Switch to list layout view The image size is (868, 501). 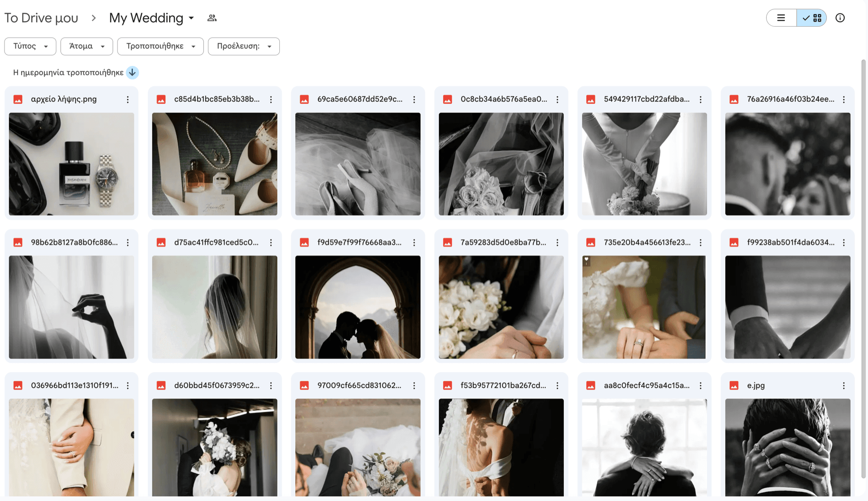click(781, 18)
